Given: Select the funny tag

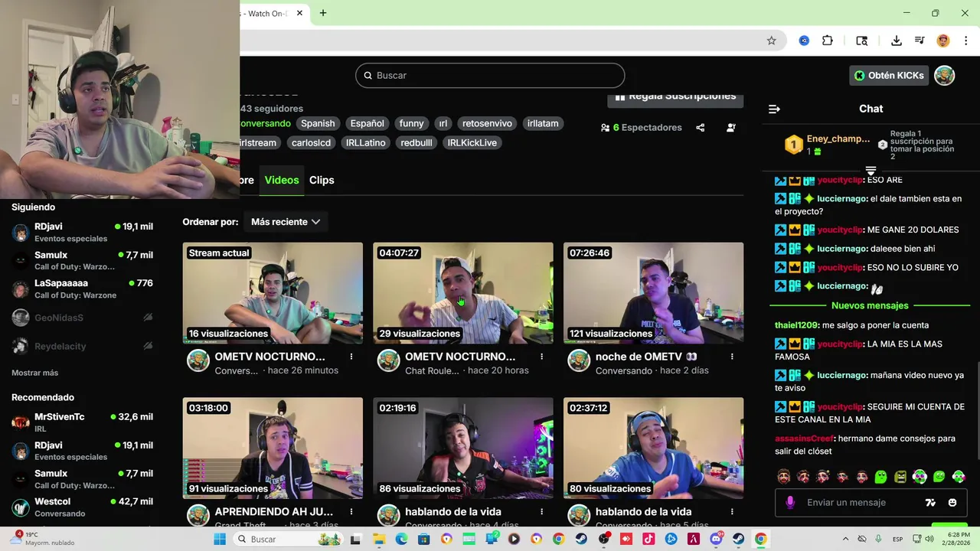Looking at the screenshot, I should [x=411, y=123].
